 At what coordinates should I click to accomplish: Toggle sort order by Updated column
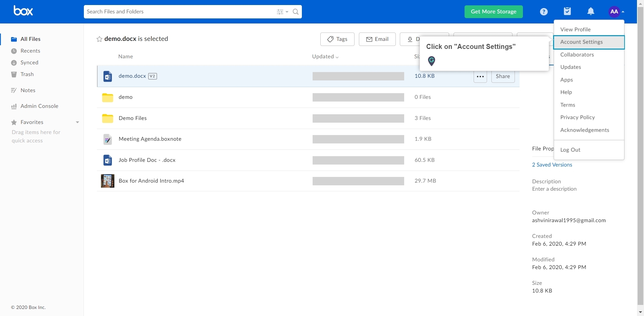click(x=325, y=56)
